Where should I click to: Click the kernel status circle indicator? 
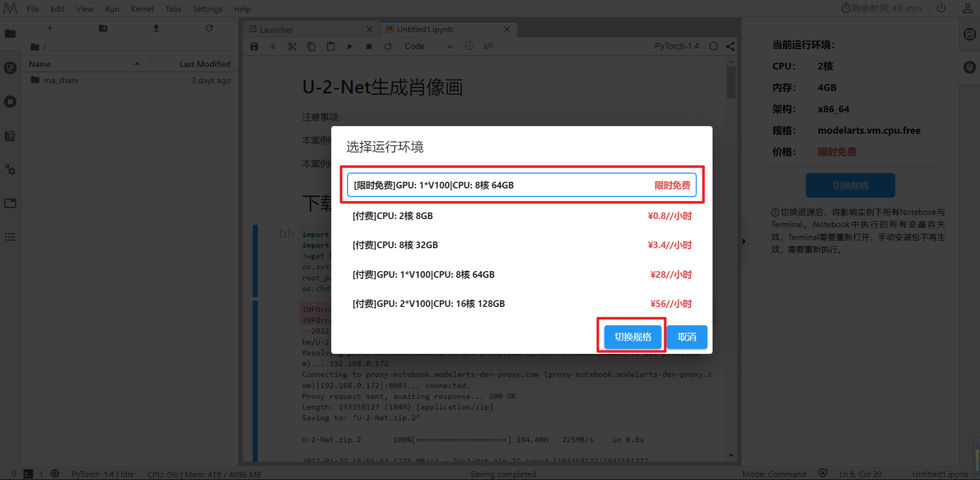click(714, 46)
